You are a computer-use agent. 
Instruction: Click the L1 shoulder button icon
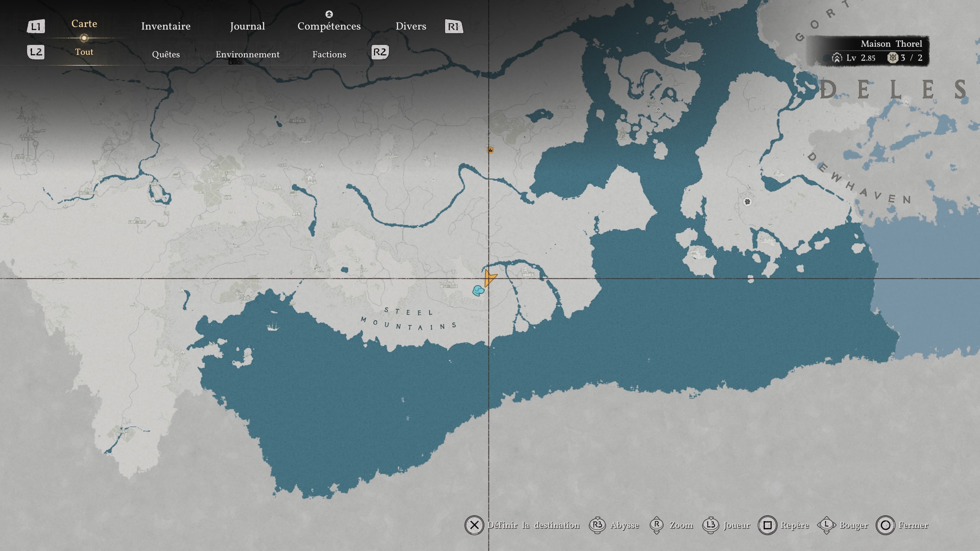tap(36, 27)
